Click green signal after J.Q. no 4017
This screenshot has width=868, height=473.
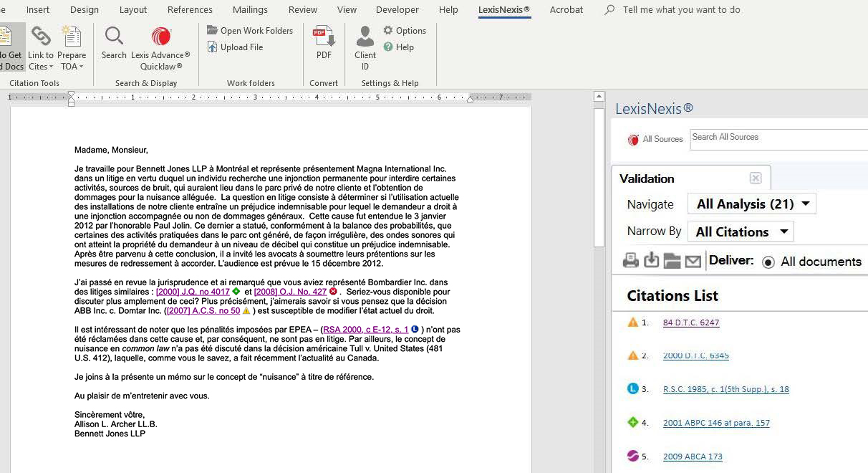pyautogui.click(x=236, y=292)
